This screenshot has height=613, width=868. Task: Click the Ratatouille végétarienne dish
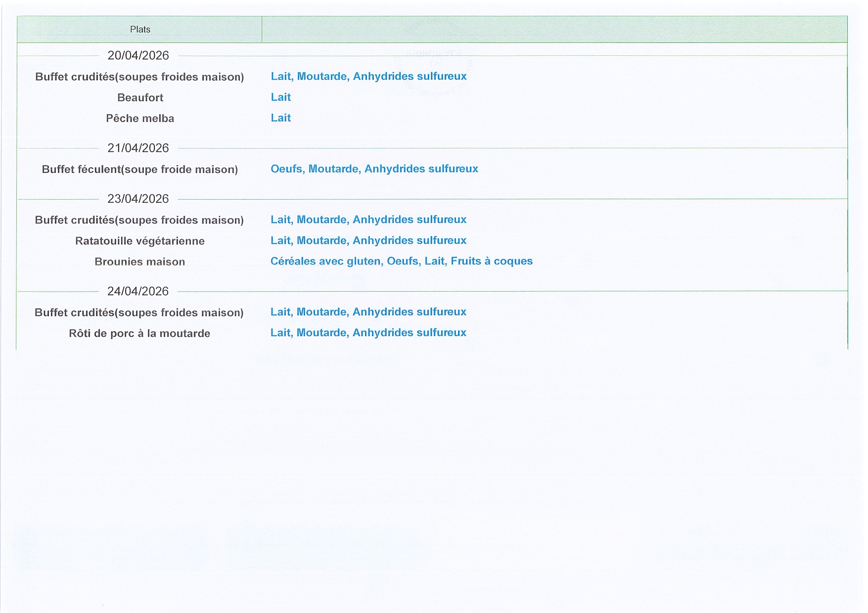click(139, 241)
